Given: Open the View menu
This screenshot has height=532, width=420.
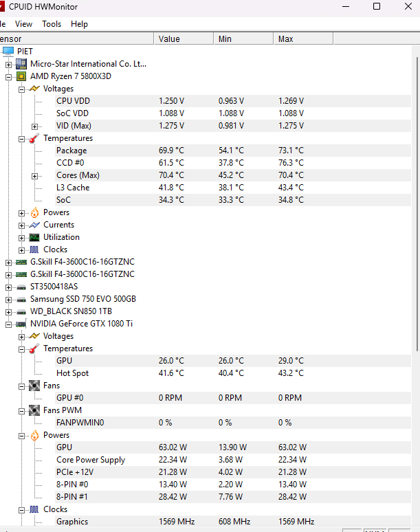Looking at the screenshot, I should (23, 24).
